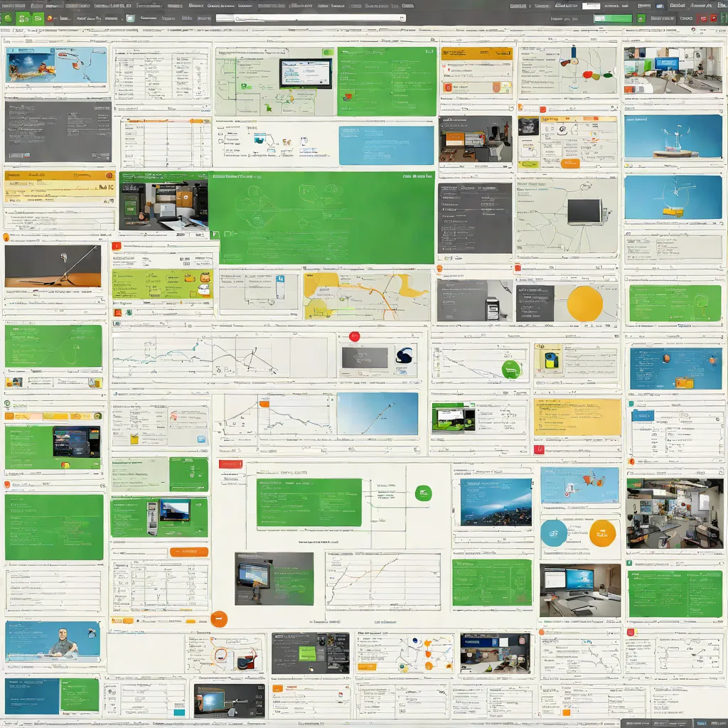Open the green circular badge beside the green table
This screenshot has width=728, height=728.
coord(423,493)
